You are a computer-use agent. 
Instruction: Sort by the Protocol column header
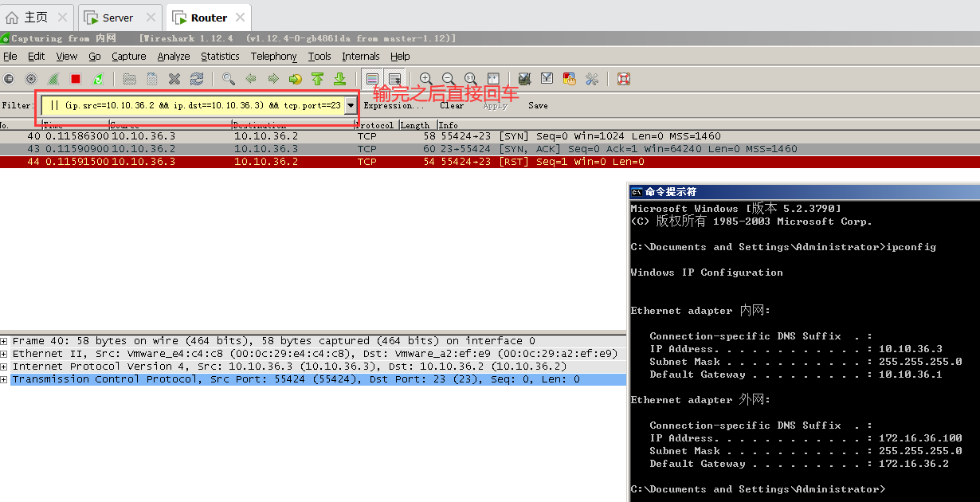click(374, 125)
